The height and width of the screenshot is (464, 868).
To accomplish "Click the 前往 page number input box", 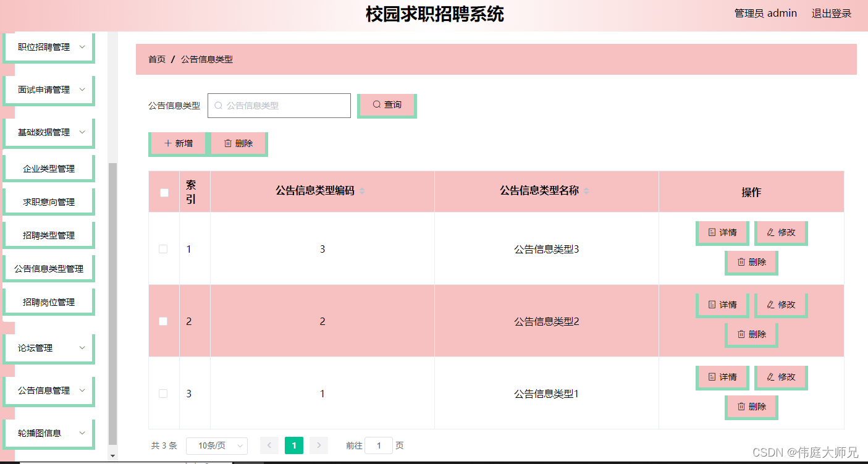I will [x=379, y=445].
